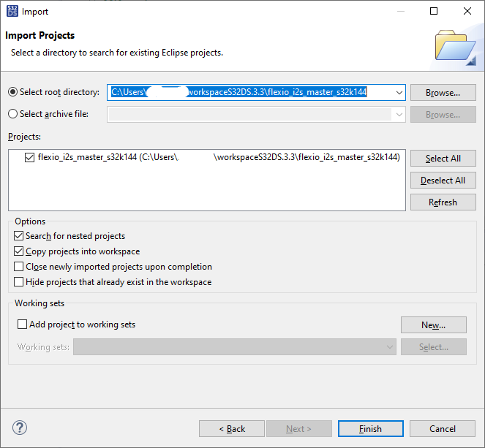Click the Deselect All button

[443, 180]
